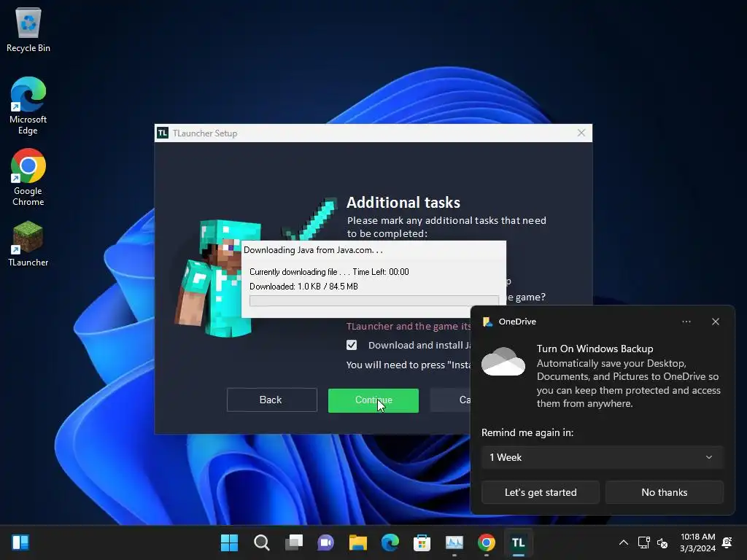Click the network icon in system tray
Image resolution: width=747 pixels, height=560 pixels.
tap(643, 542)
